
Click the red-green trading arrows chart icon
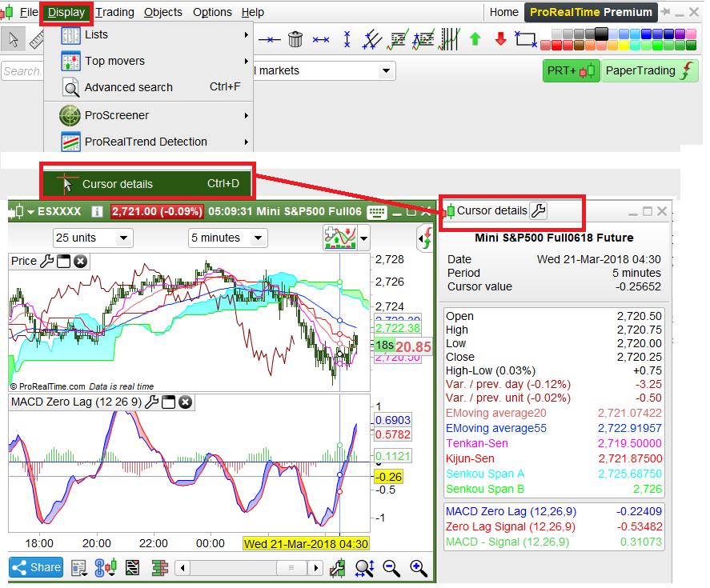(424, 238)
